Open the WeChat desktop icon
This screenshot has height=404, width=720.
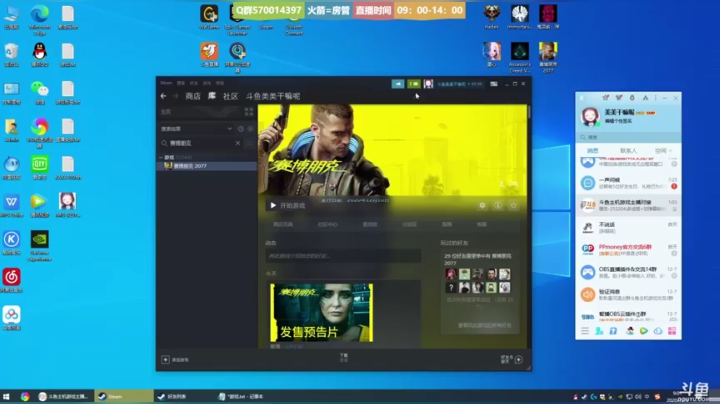tap(39, 92)
